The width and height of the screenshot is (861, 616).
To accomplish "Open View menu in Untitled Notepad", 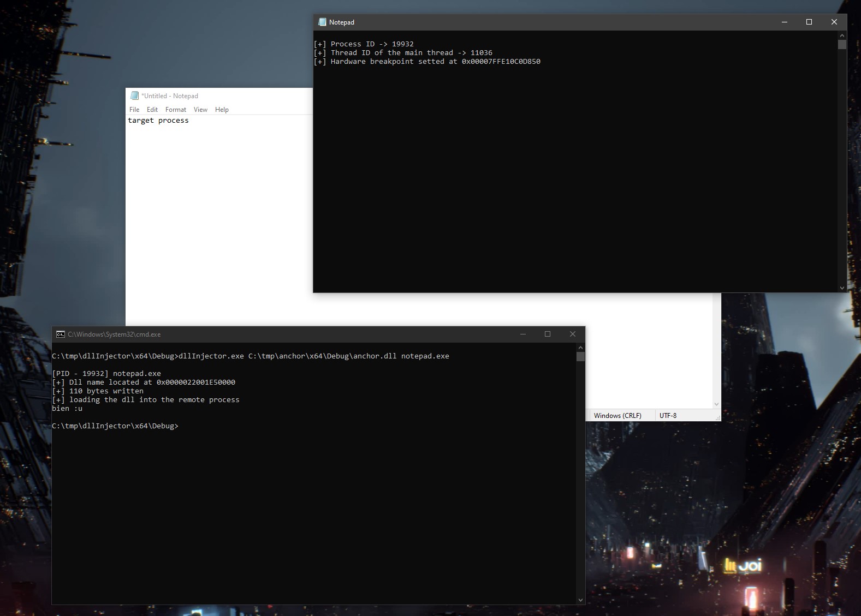I will [200, 110].
